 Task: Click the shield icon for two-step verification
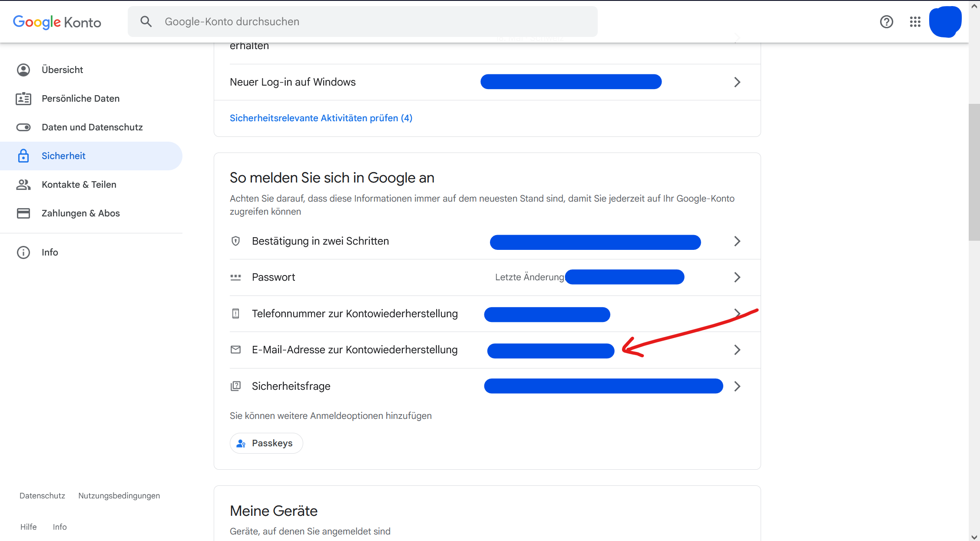[x=235, y=241]
